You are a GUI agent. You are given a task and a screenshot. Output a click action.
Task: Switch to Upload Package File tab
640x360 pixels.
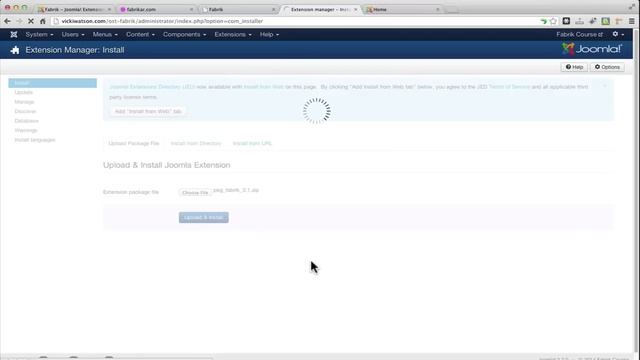(133, 144)
